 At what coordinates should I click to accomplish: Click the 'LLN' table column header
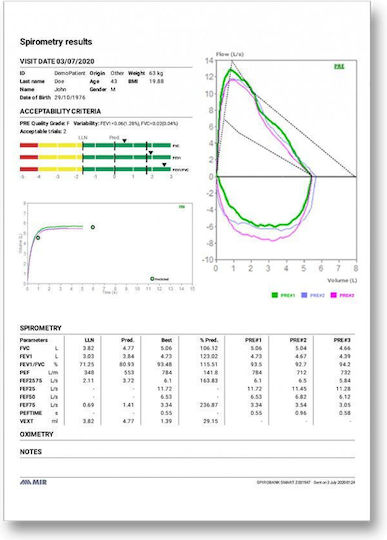tap(89, 340)
